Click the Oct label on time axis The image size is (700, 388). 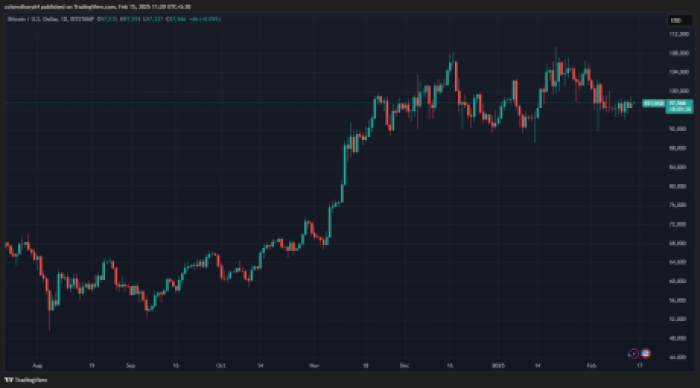click(x=221, y=366)
